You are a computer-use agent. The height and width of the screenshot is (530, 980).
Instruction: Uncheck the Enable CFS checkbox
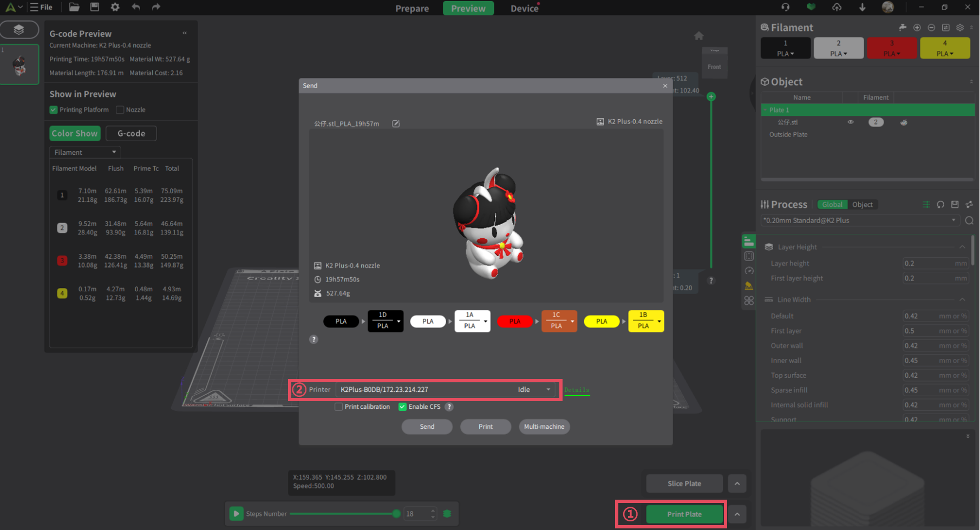(x=402, y=407)
